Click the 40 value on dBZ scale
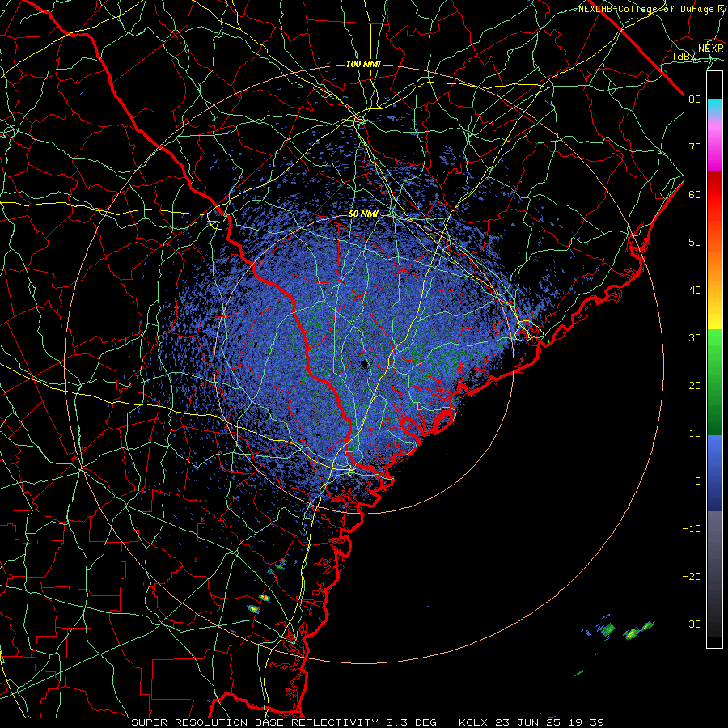The image size is (728, 728). [695, 290]
